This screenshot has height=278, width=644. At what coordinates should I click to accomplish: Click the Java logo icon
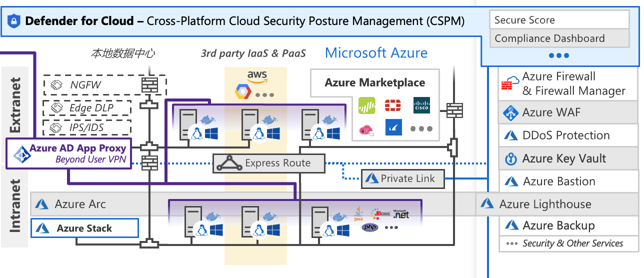(358, 213)
